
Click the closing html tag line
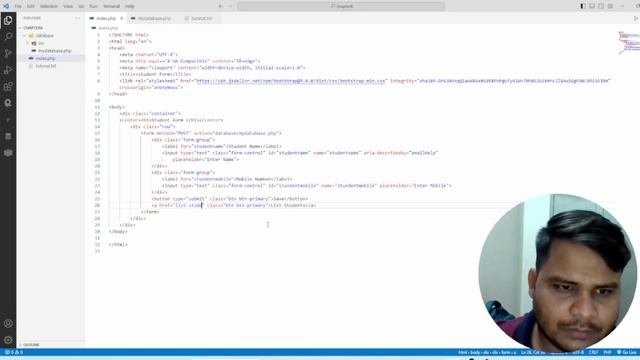(118, 244)
